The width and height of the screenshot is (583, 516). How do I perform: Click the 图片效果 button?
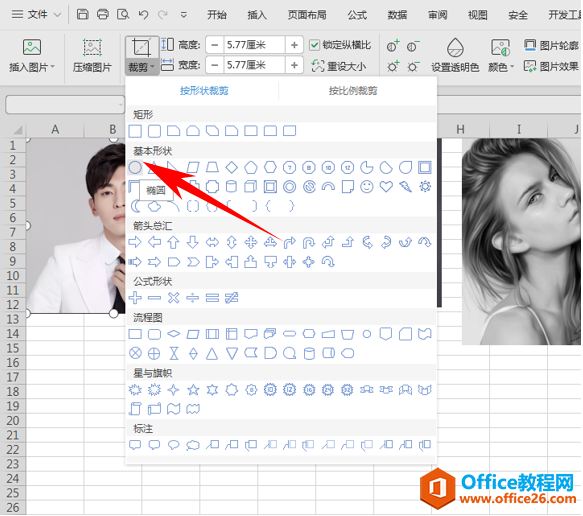coord(551,67)
